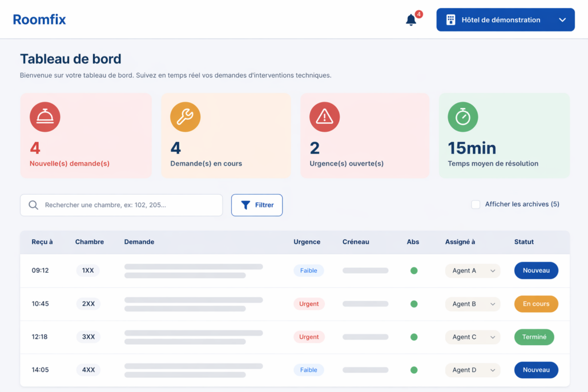Click the green stopwatch icon
The width and height of the screenshot is (588, 392).
point(463,117)
